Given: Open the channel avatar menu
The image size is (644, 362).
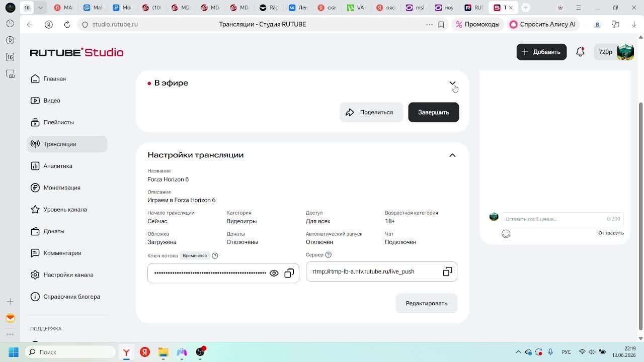Looking at the screenshot, I should pyautogui.click(x=625, y=52).
